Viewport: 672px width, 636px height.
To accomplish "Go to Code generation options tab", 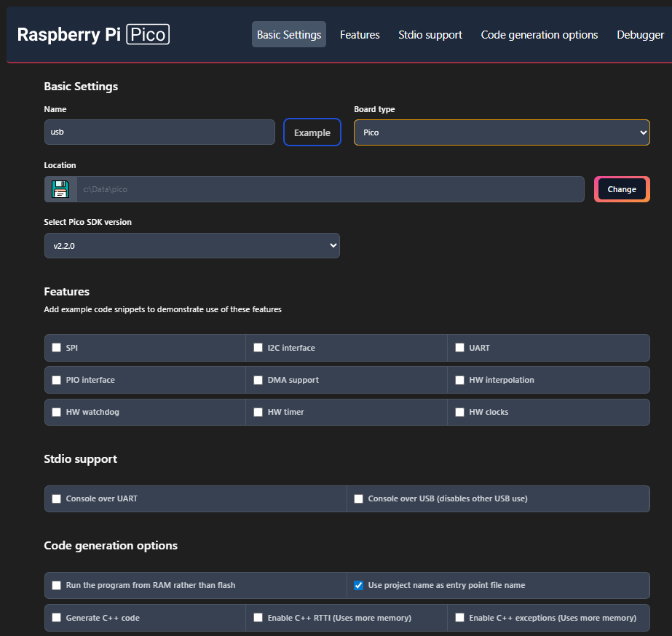I will tap(539, 35).
